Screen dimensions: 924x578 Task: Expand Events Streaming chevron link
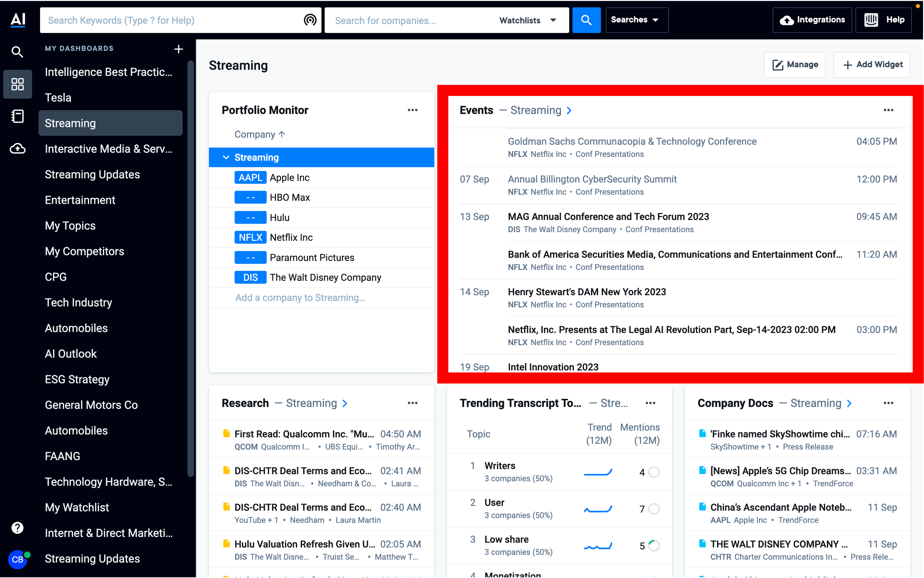click(x=569, y=111)
